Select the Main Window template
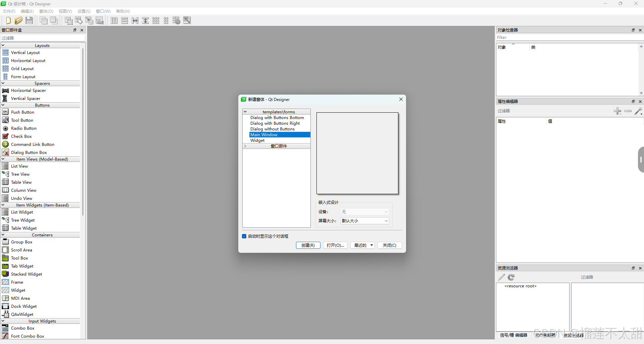Image resolution: width=644 pixels, height=344 pixels. click(x=280, y=135)
